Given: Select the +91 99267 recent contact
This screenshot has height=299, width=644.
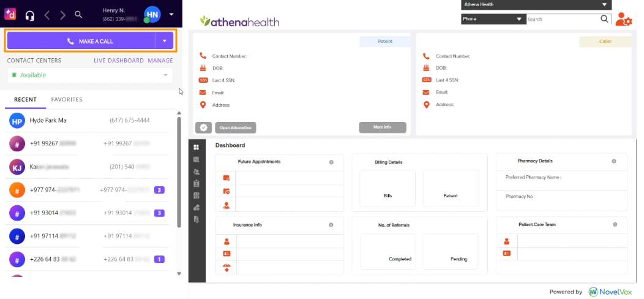Looking at the screenshot, I should [87, 143].
